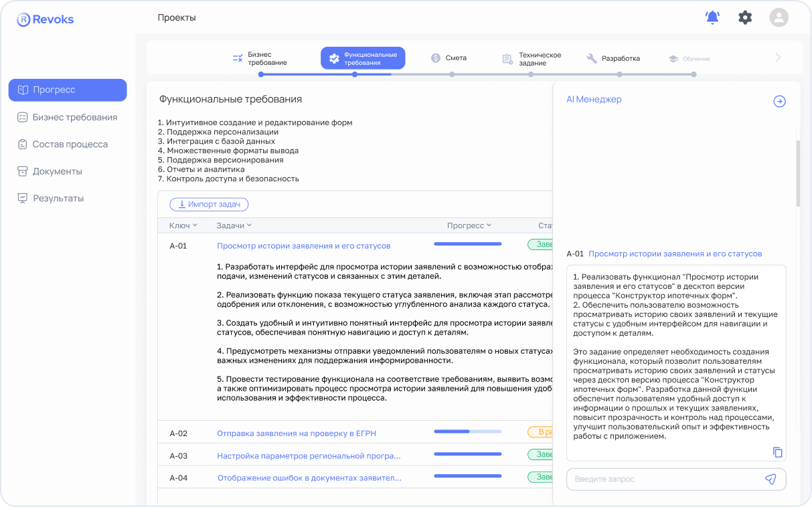Click the A-03 key cell

tap(178, 456)
